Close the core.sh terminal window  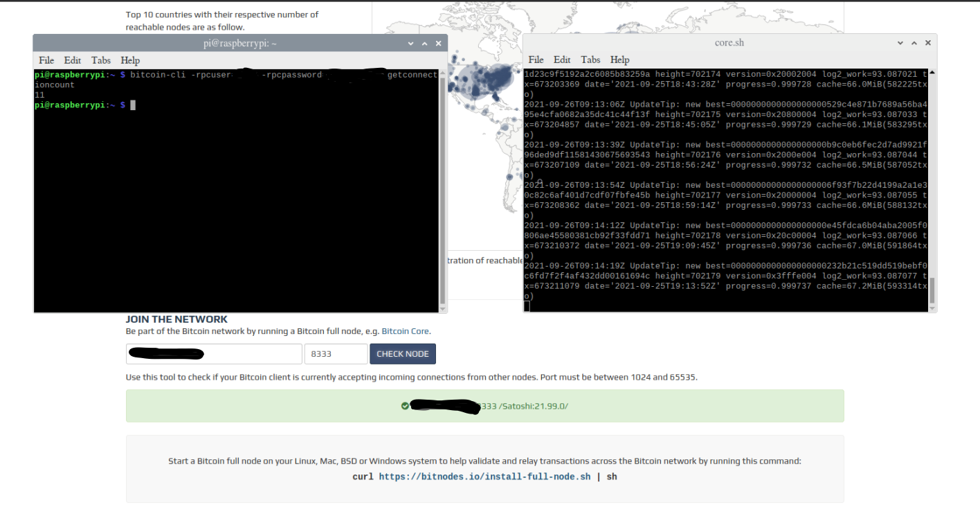[927, 43]
